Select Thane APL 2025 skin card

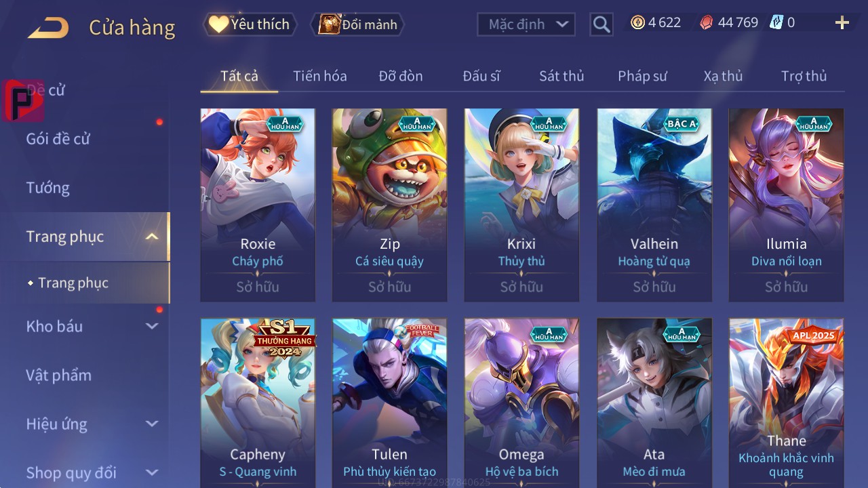point(787,403)
